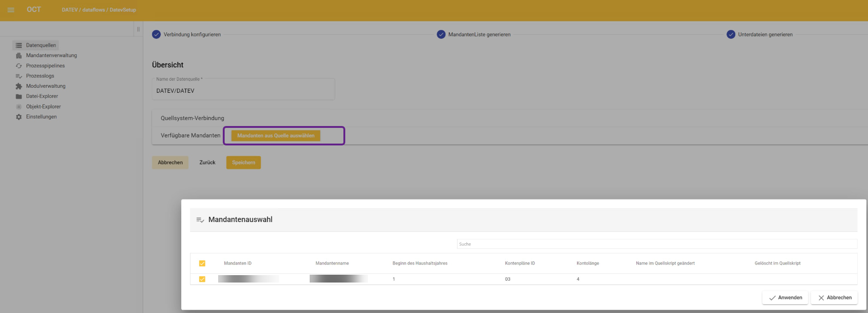Click the Objekt-Explorer grid icon
Image resolution: width=868 pixels, height=313 pixels.
[x=19, y=107]
